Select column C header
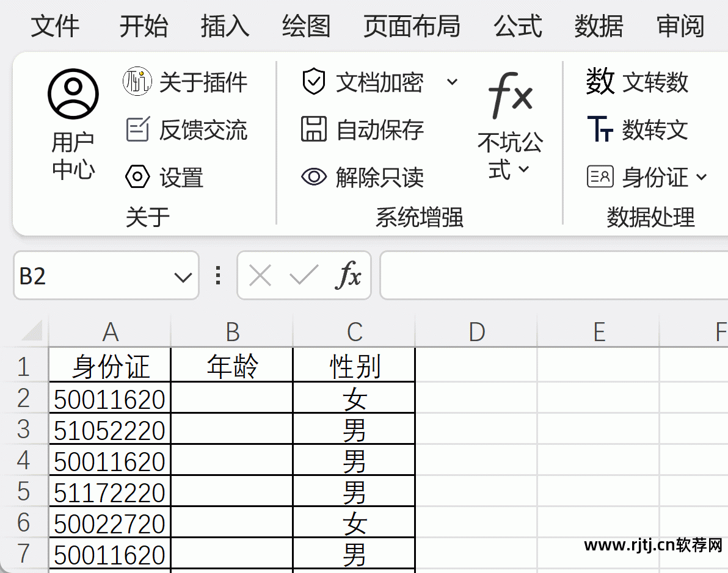The image size is (728, 573). 354,331
